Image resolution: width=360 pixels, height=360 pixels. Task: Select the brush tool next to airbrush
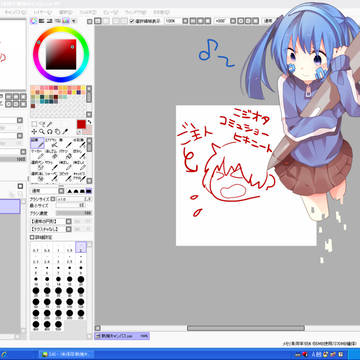point(65,143)
